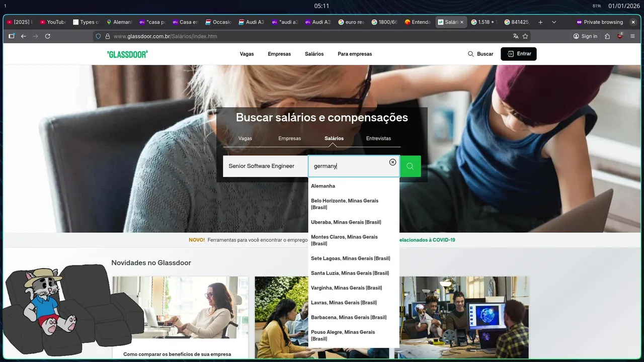The width and height of the screenshot is (644, 362).
Task: Click workspace number 1 indicator
Action: click(5, 6)
